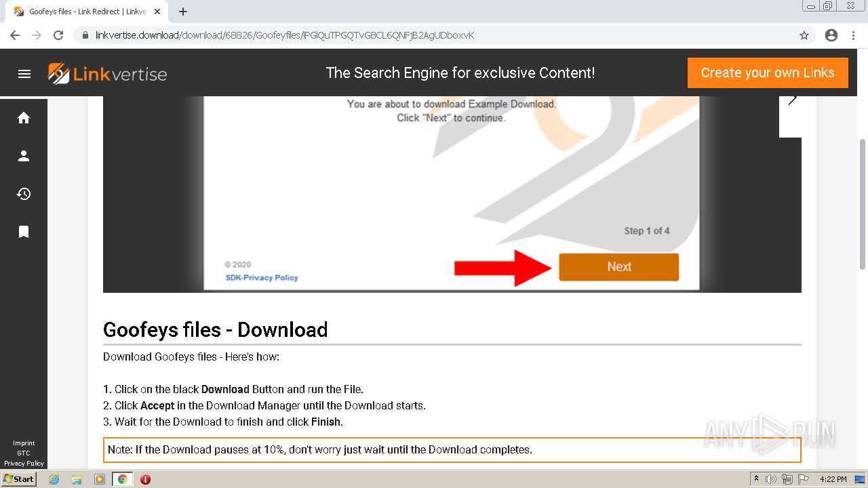Screen dimensions: 868x488
Task: Click the 4:22 PM system clock
Action: 833,479
